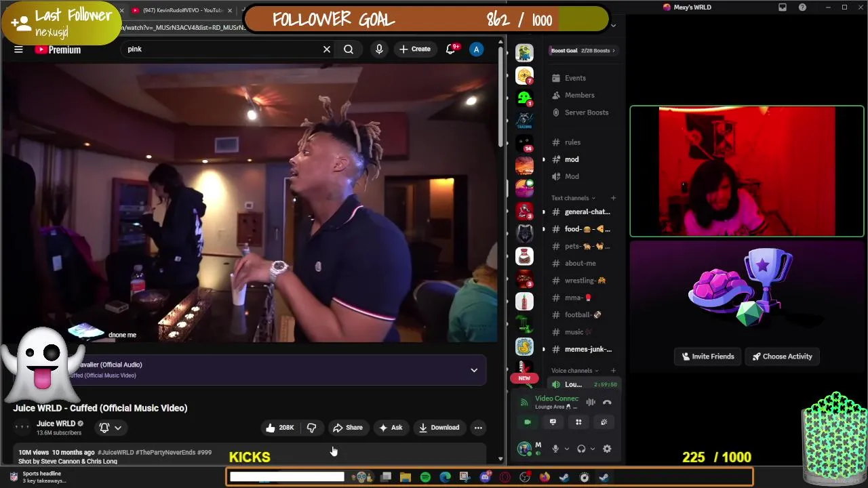Open the yellow duck server icon
The height and width of the screenshot is (488, 868).
[x=524, y=347]
